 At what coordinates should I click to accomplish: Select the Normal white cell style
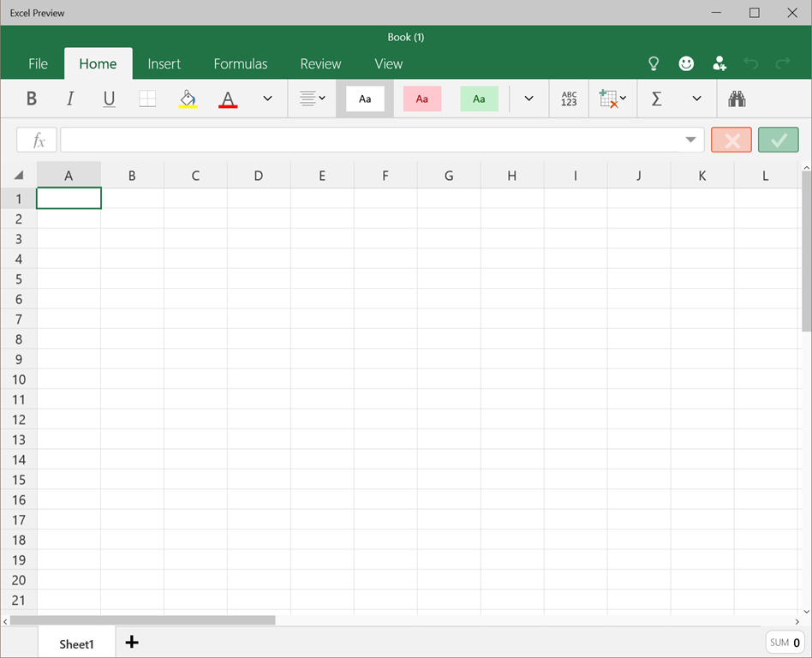tap(365, 99)
